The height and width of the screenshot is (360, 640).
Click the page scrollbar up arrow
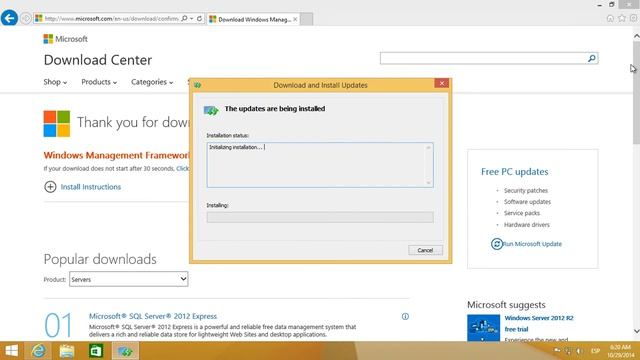pos(636,36)
